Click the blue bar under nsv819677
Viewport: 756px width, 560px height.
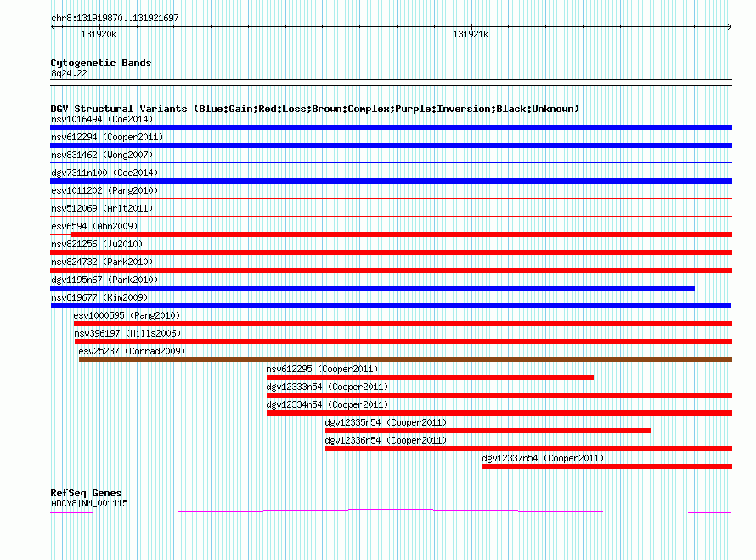click(x=391, y=306)
